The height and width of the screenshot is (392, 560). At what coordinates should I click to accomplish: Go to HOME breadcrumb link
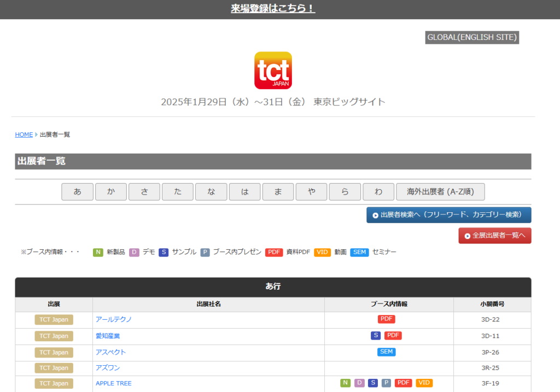24,134
